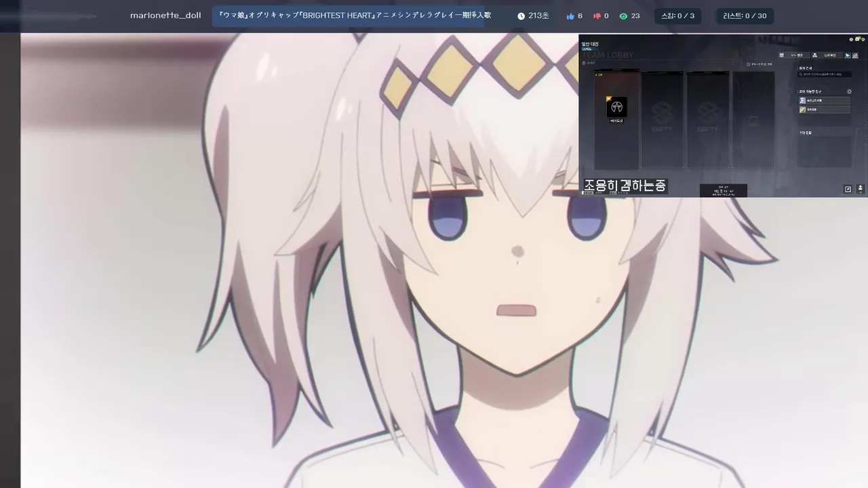Click the person leave icon at lobby bottom-right
Viewport: 868px width, 488px height.
coord(861,189)
